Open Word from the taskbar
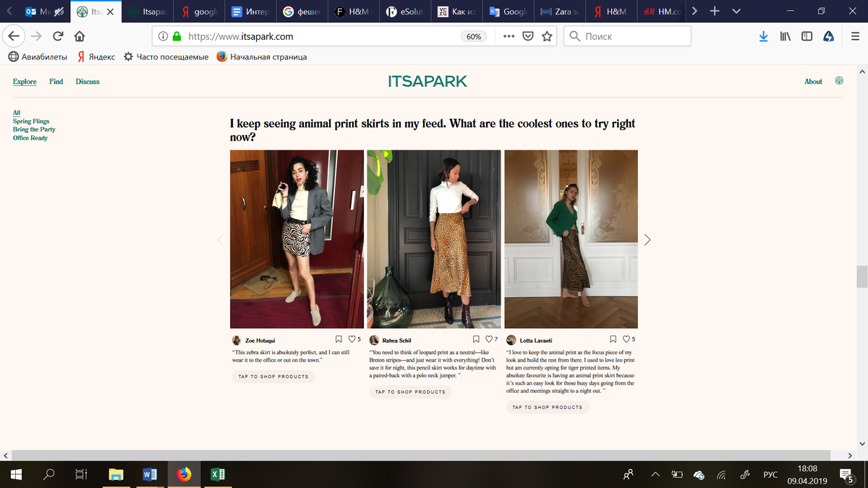 tap(150, 475)
